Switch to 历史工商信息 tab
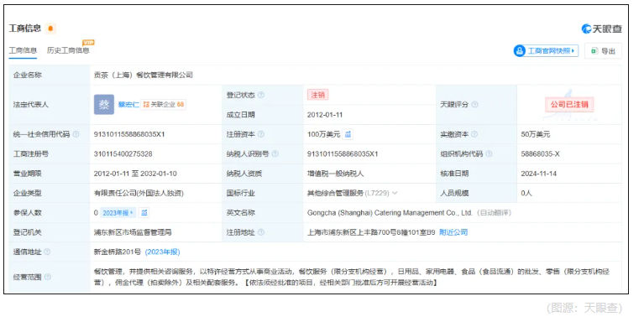Image resolution: width=644 pixels, height=317 pixels. tap(68, 50)
